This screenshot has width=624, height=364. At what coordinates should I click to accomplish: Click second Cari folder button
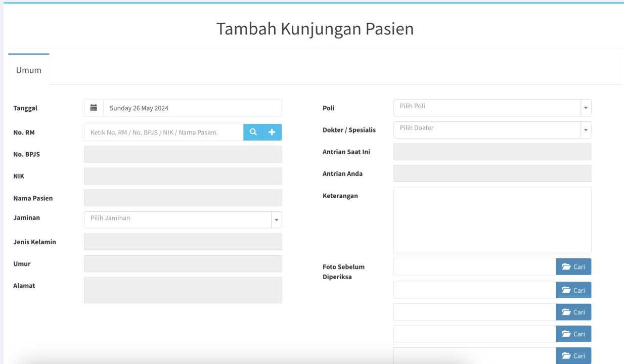click(x=573, y=290)
